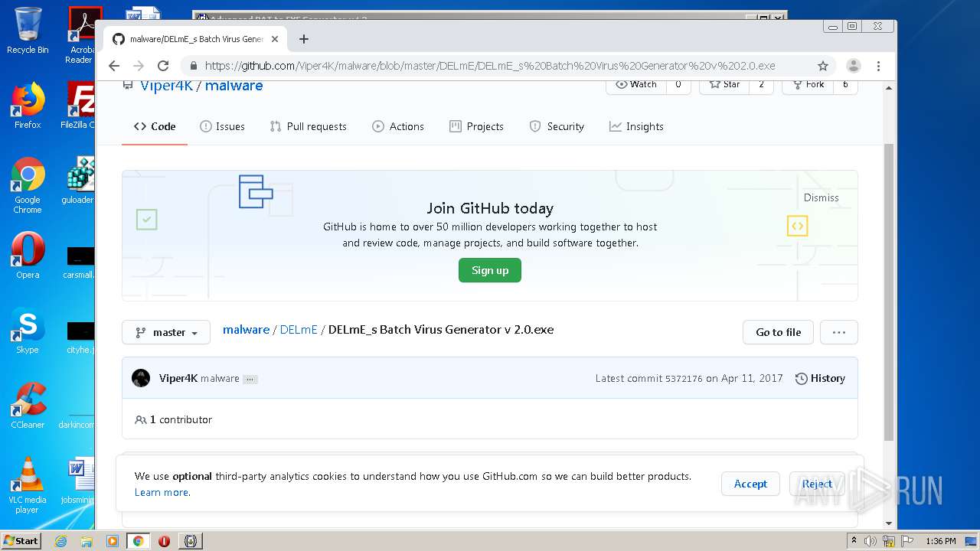Open the Learn more cookies link

coord(161,492)
